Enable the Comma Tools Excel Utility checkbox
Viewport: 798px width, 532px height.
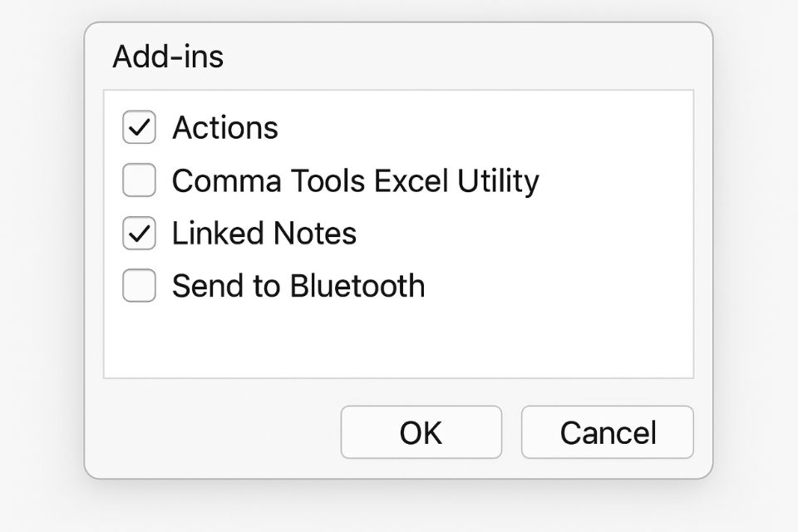click(x=139, y=180)
